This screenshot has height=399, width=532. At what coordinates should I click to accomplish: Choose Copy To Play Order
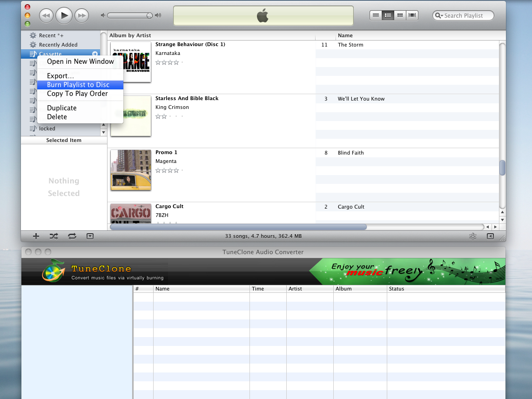pos(80,94)
